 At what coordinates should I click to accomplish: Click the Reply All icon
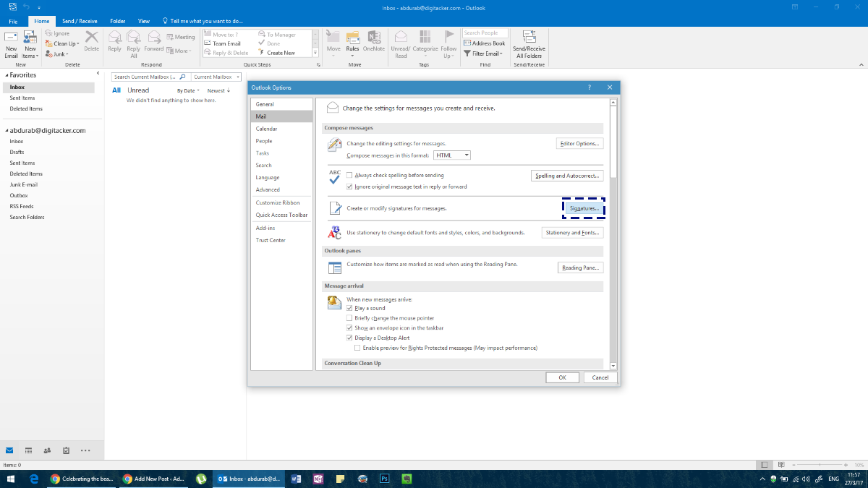133,44
